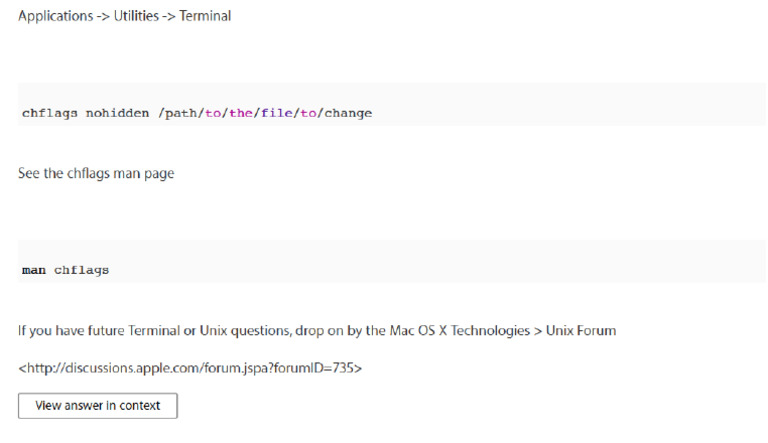Click the View answer in context button
Viewport: 768px width, 443px height.
(97, 406)
